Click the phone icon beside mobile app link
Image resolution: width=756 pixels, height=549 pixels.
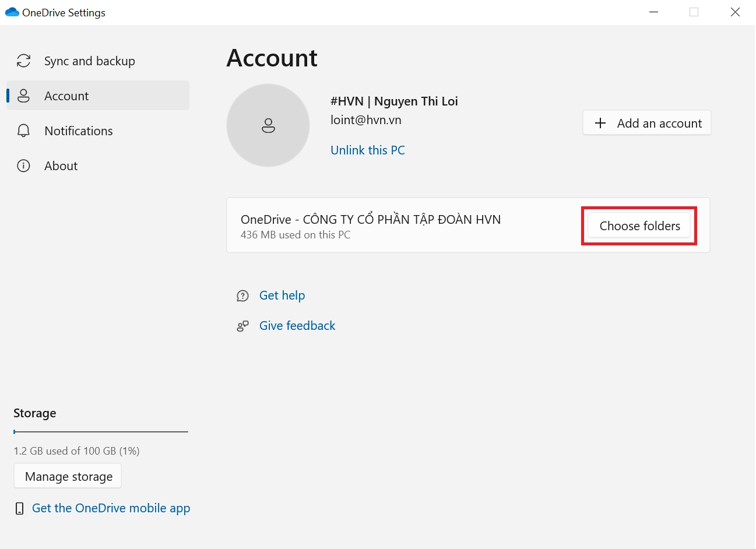tap(20, 509)
